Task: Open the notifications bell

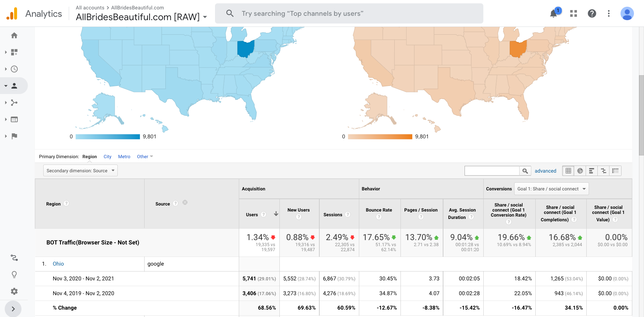Action: [x=553, y=13]
